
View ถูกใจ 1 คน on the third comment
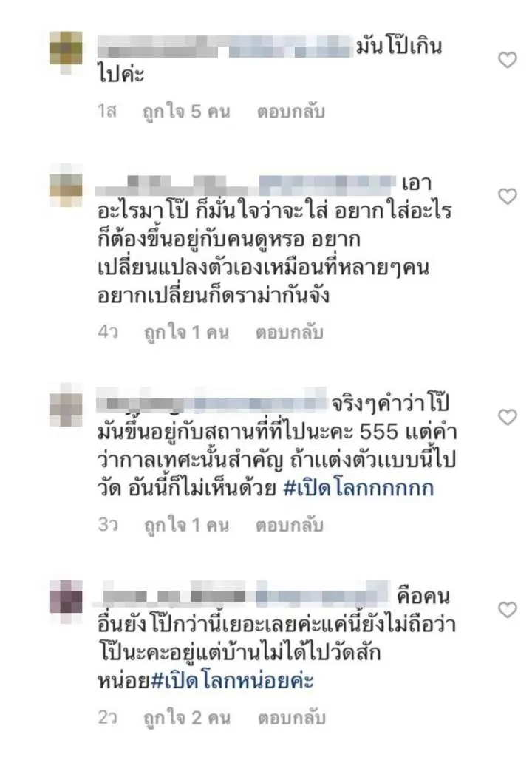[186, 525]
